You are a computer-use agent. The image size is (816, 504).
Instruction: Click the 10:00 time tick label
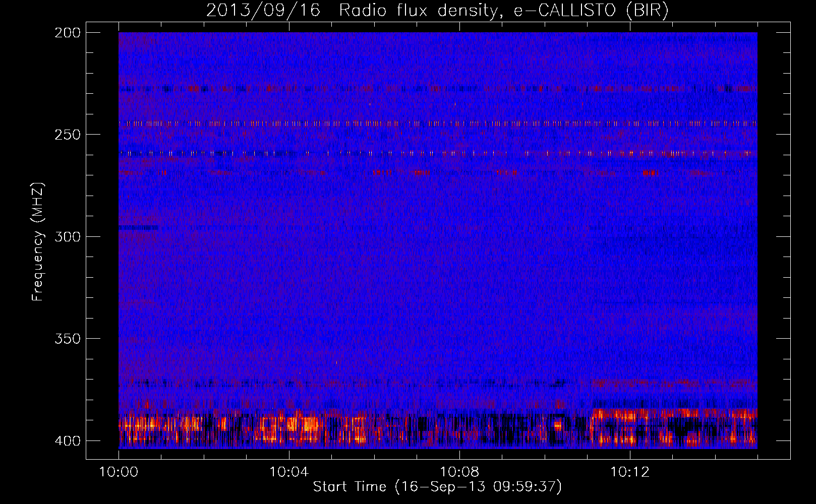coord(119,472)
